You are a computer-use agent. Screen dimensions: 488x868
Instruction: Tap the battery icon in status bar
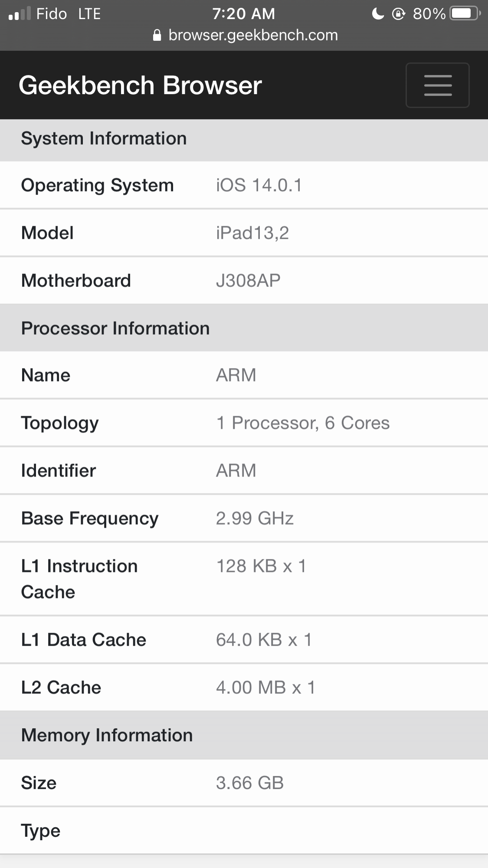[465, 14]
